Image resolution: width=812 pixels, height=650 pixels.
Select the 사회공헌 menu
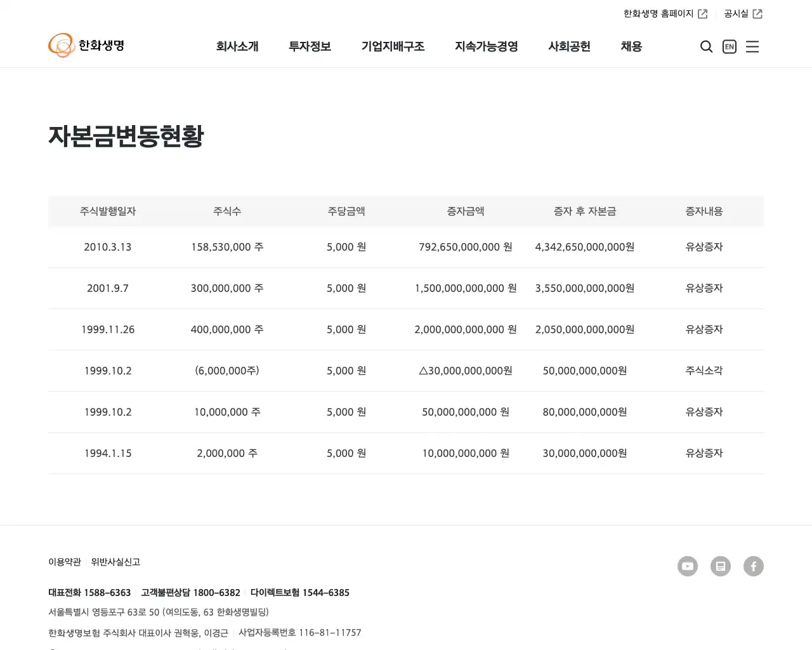pyautogui.click(x=569, y=46)
